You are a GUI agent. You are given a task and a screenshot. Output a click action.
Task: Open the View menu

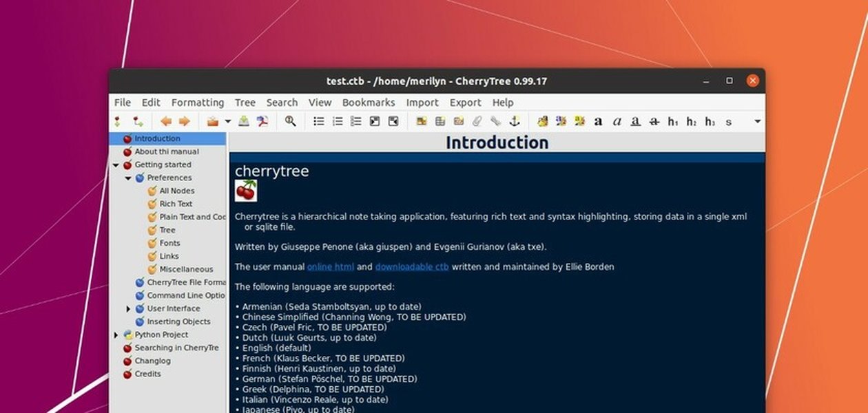320,103
